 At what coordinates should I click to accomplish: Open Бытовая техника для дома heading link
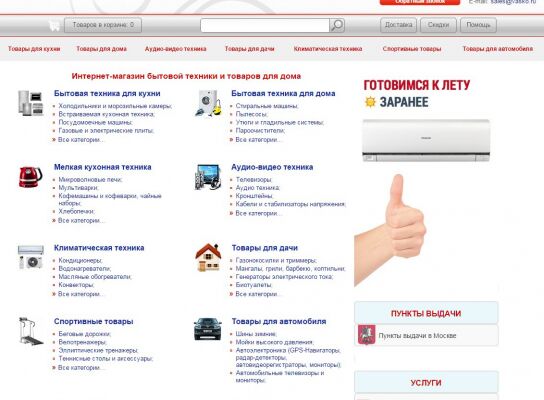point(283,93)
